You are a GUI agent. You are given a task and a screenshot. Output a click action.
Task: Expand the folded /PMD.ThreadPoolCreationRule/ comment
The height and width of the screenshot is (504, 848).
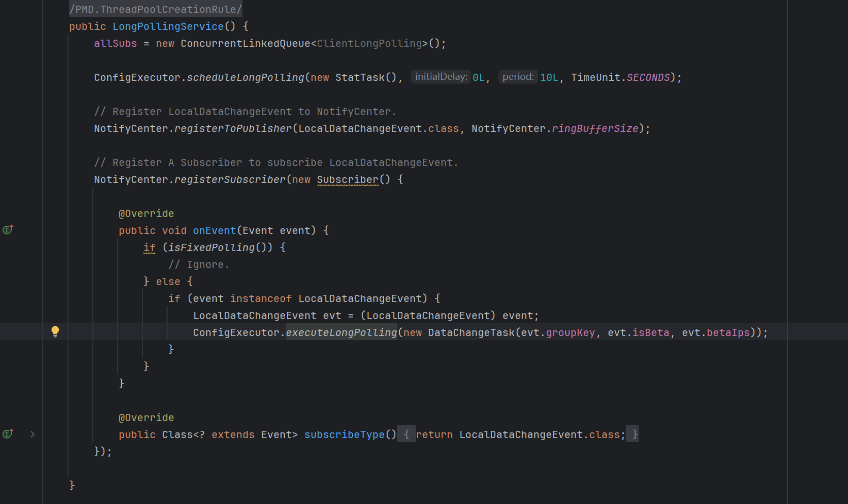pos(155,9)
